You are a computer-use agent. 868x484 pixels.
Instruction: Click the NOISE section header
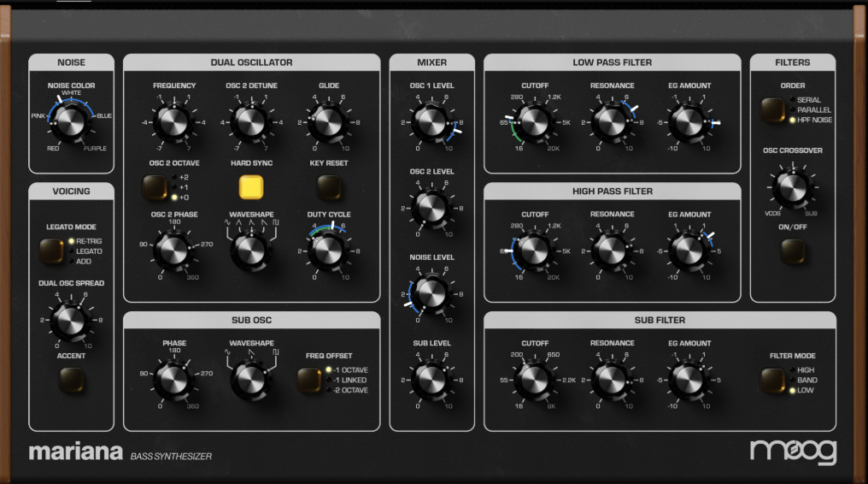[71, 62]
